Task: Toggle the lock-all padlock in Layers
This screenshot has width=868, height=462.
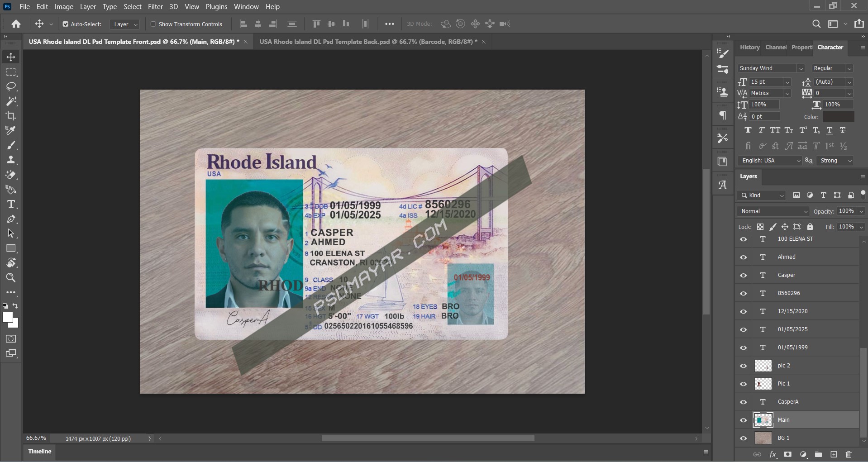Action: click(810, 227)
